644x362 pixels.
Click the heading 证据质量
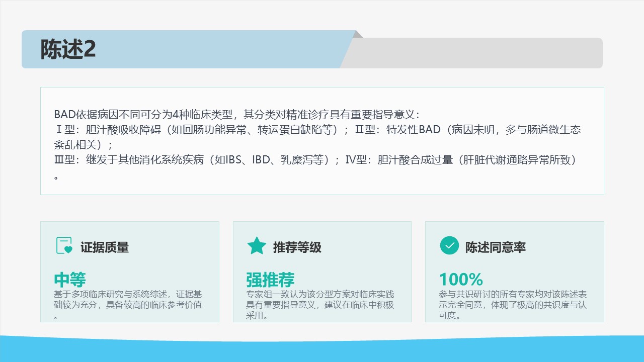tap(105, 247)
